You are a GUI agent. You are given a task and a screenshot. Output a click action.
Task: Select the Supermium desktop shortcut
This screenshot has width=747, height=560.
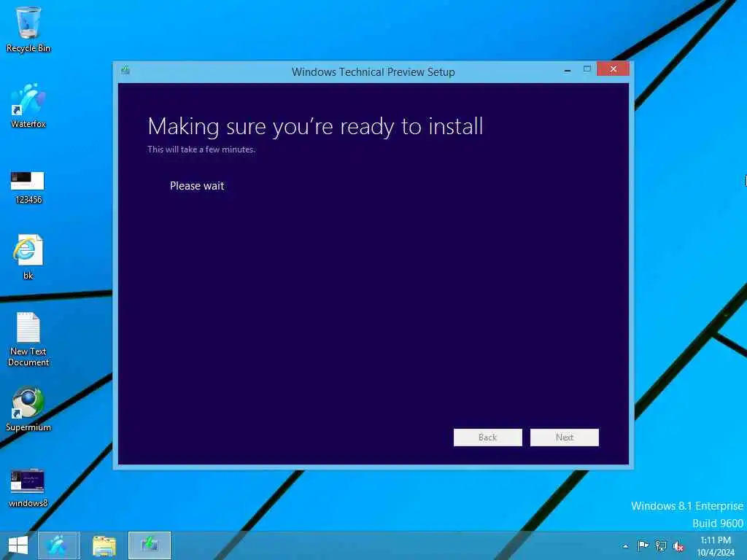pyautogui.click(x=28, y=410)
